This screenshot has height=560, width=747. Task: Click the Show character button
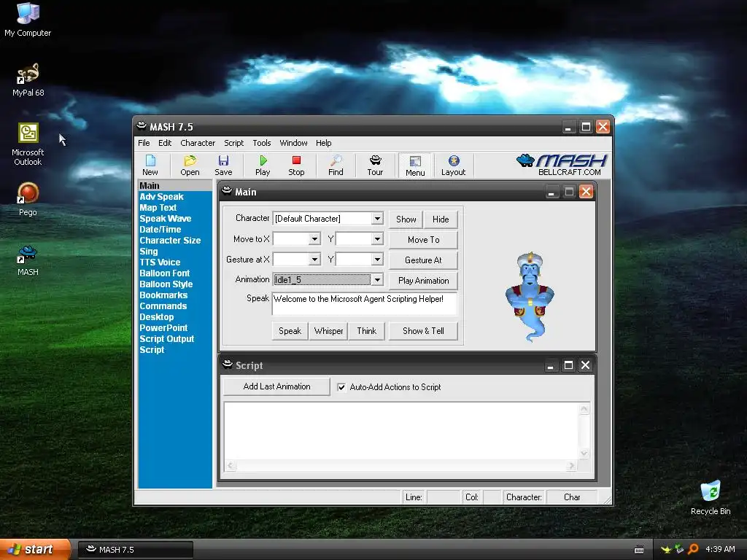[406, 219]
